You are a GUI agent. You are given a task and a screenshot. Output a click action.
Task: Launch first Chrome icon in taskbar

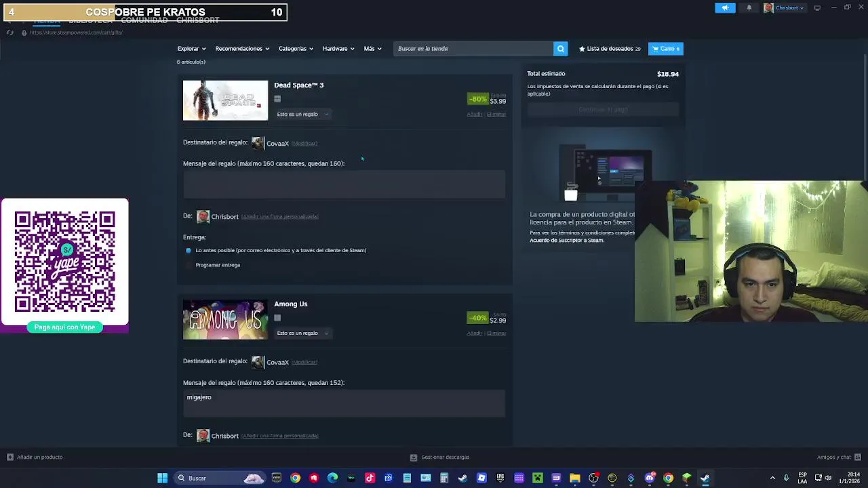[x=295, y=478]
